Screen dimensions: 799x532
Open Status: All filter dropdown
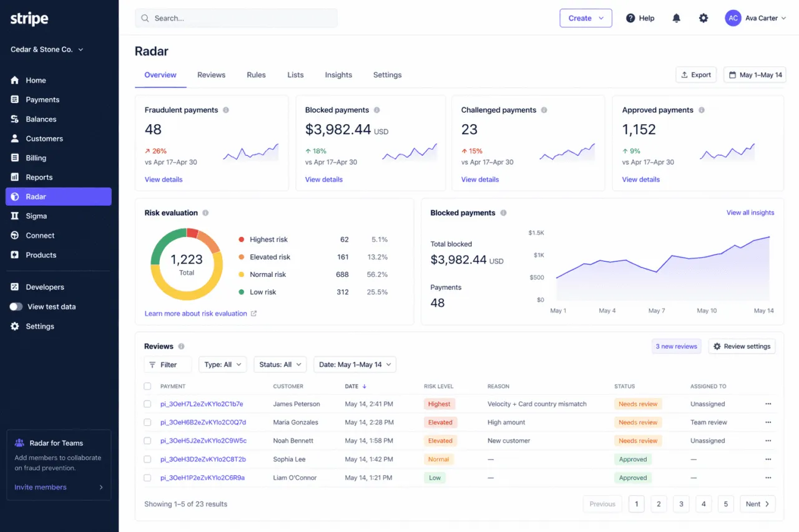coord(280,364)
